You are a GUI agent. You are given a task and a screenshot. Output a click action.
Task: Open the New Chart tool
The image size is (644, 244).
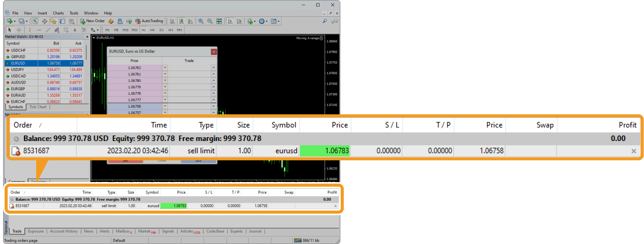[x=10, y=21]
